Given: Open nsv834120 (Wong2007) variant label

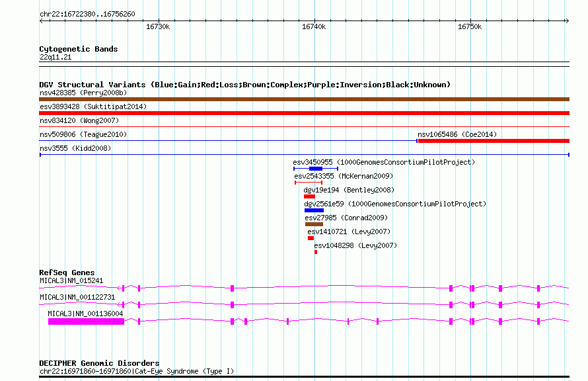Looking at the screenshot, I should coord(79,120).
